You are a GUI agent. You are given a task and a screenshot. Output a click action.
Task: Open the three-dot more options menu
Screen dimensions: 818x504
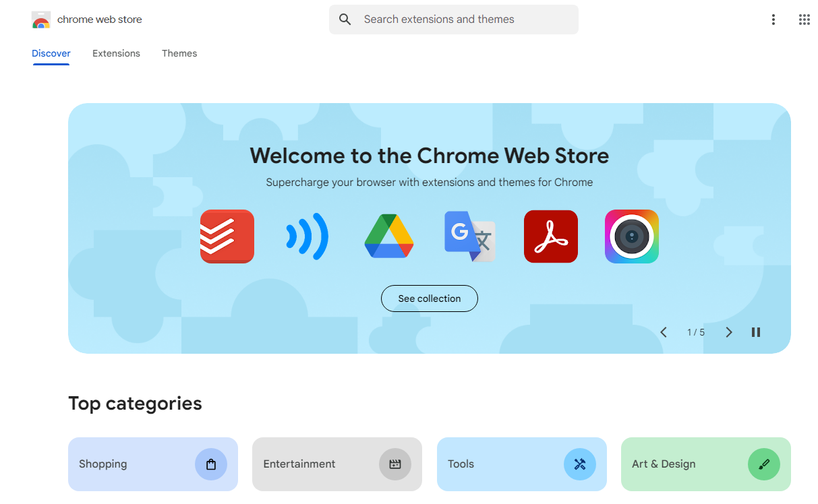[773, 20]
